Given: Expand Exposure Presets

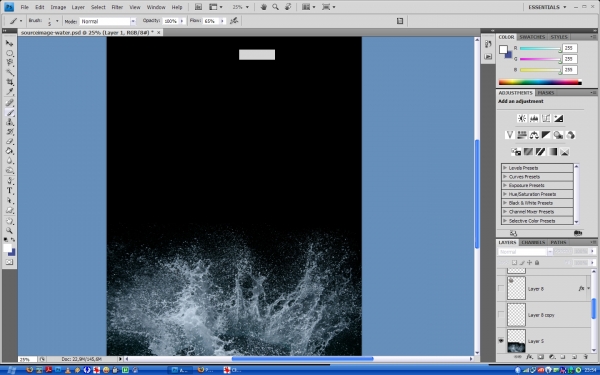Looking at the screenshot, I should 505,185.
